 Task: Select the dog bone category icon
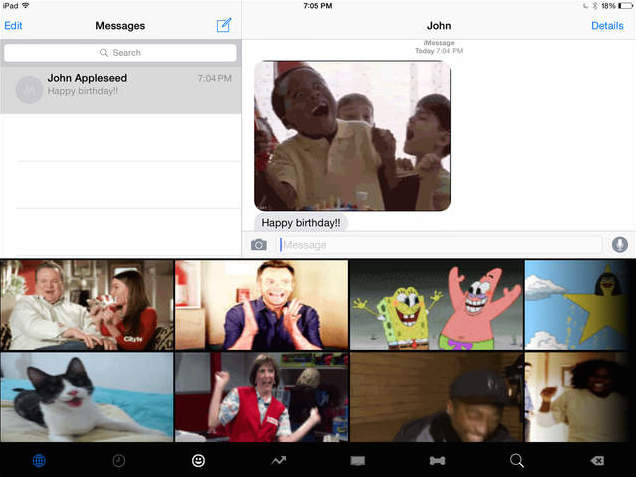pos(437,460)
